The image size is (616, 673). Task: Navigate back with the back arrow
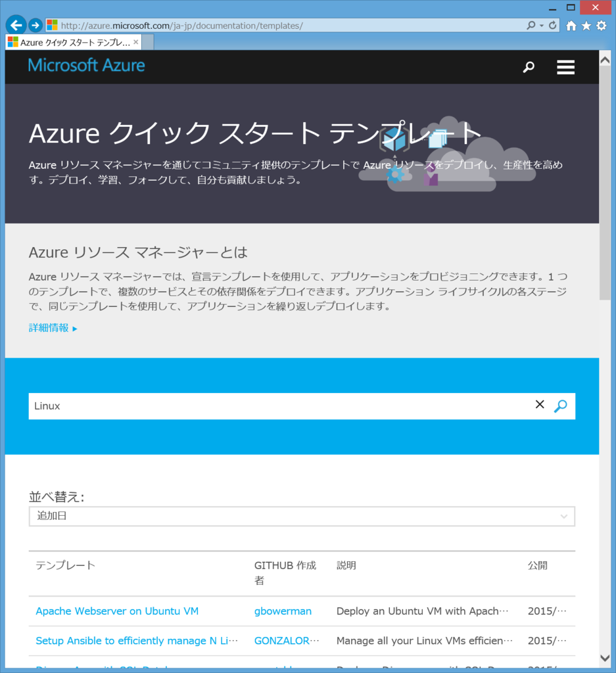coord(15,25)
